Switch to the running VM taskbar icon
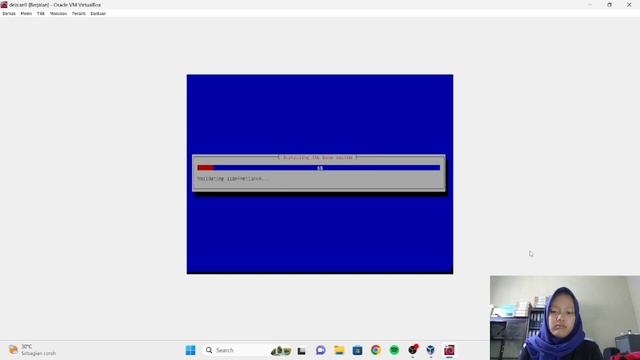 pyautogui.click(x=449, y=350)
